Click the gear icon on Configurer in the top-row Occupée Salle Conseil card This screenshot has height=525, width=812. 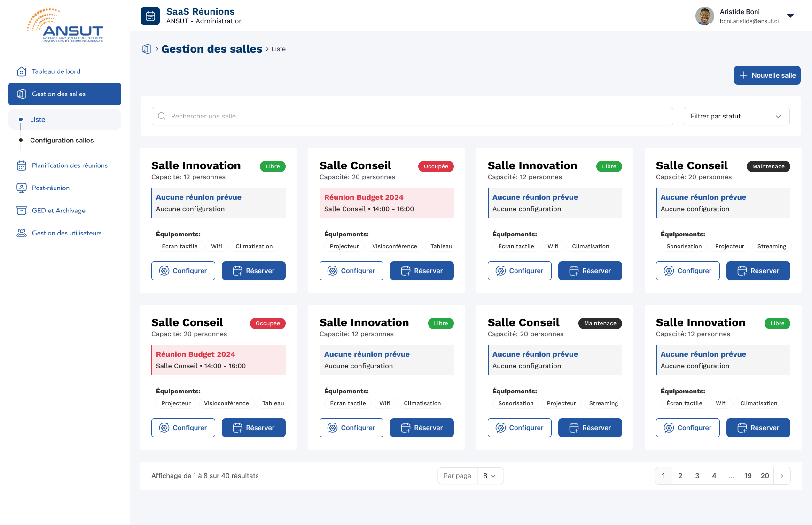[333, 271]
